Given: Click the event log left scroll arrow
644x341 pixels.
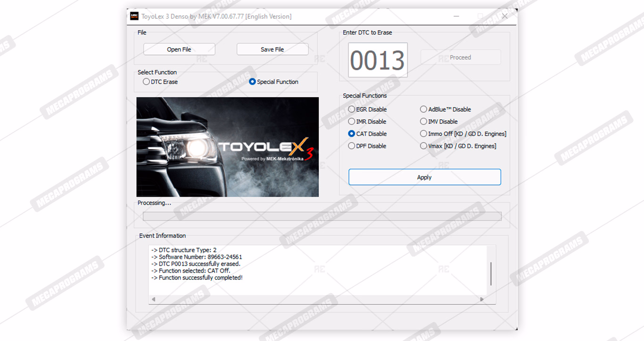Looking at the screenshot, I should (x=153, y=299).
